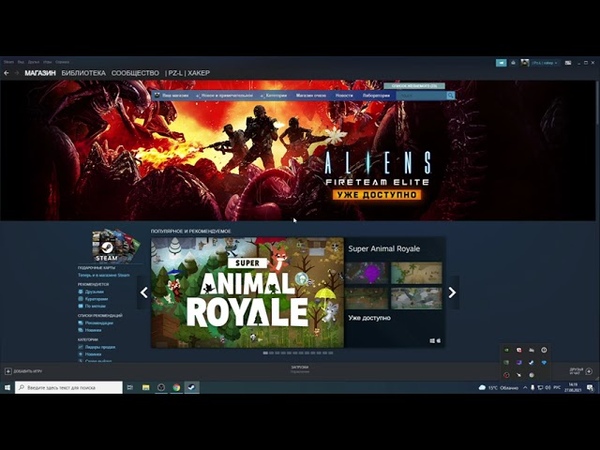Screen dimensions: 600x450
Task: Open Task View on the taskbar
Action: [x=130, y=388]
